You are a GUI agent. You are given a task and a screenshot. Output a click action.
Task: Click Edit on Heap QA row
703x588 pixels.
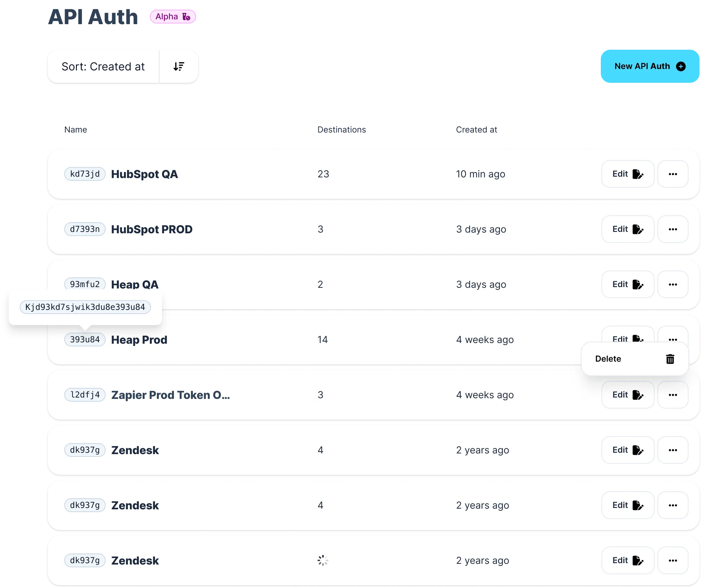pyautogui.click(x=627, y=284)
